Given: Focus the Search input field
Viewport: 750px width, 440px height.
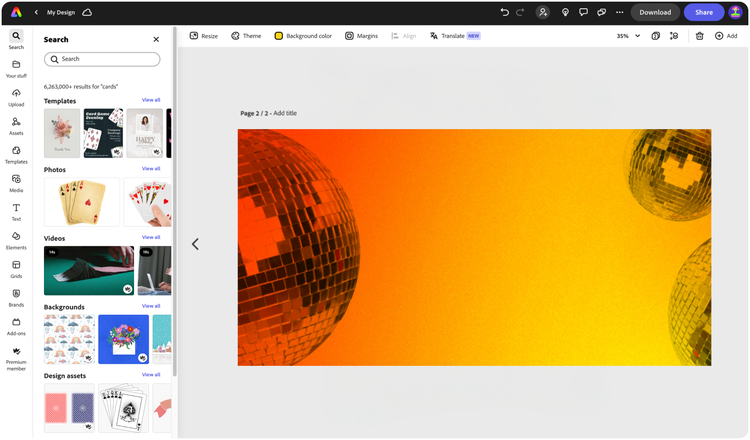Looking at the screenshot, I should coord(102,59).
